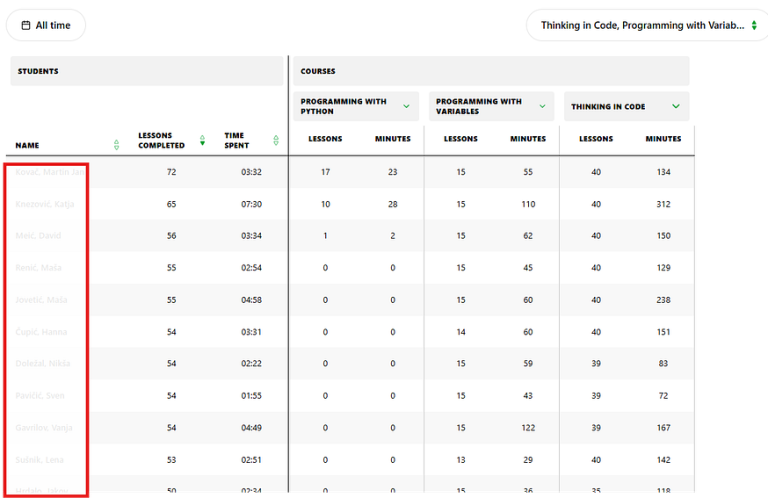Click the Courses section header
Image resolution: width=768 pixels, height=498 pixels.
tap(490, 71)
